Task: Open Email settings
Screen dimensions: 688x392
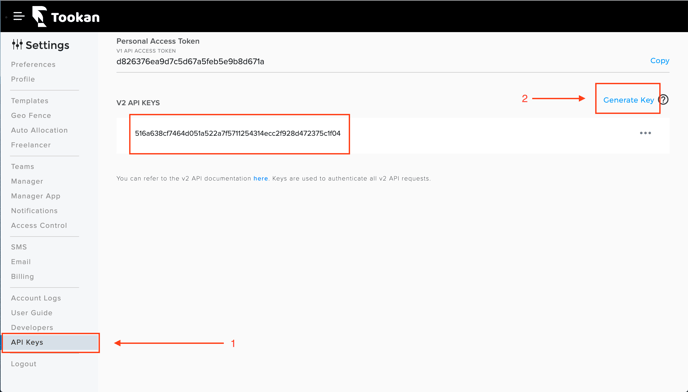Action: pos(21,262)
